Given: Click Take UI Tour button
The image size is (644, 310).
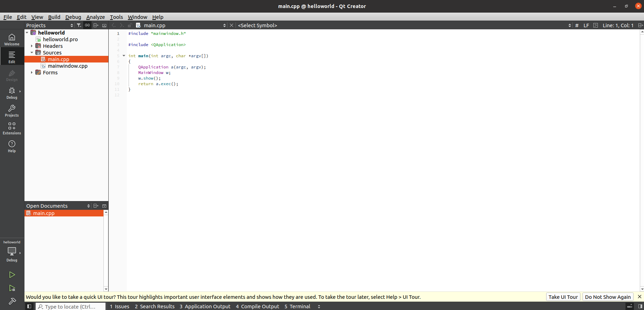Looking at the screenshot, I should pos(563,297).
